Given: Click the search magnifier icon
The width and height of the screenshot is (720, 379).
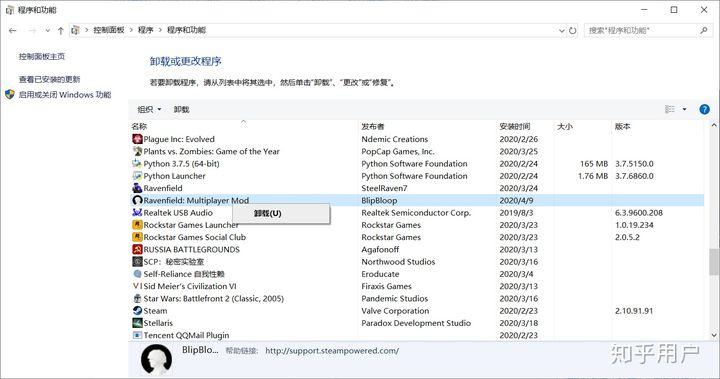Looking at the screenshot, I should [703, 30].
